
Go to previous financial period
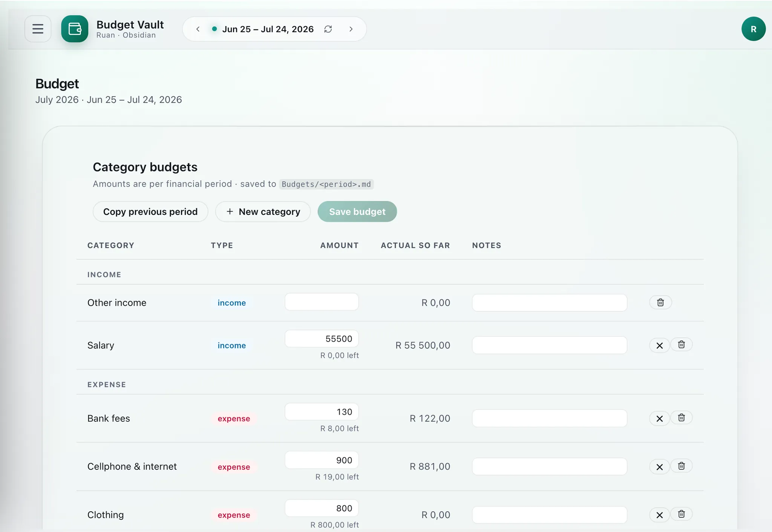198,29
